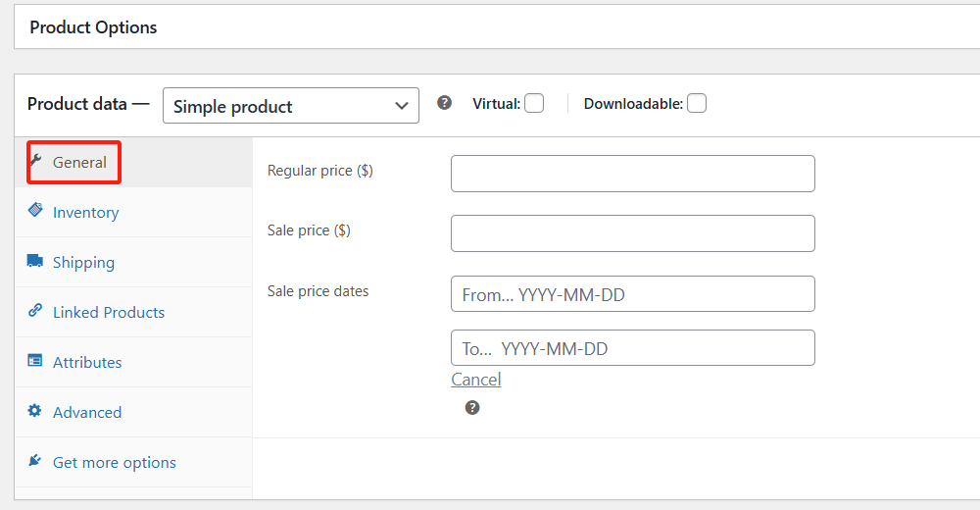Click the wrench icon beside General
Image resolution: width=980 pixels, height=510 pixels.
[x=35, y=160]
